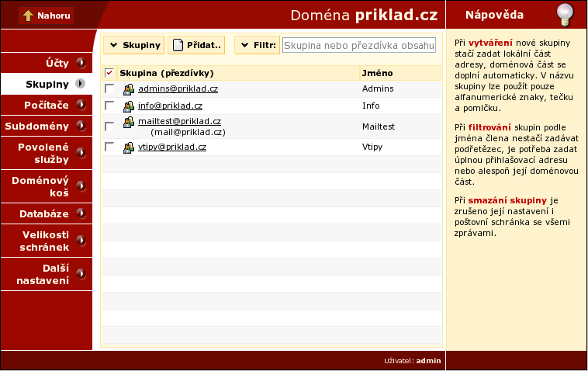
Task: Click the group icon beside mailtest@priklad.cz
Action: pyautogui.click(x=129, y=123)
